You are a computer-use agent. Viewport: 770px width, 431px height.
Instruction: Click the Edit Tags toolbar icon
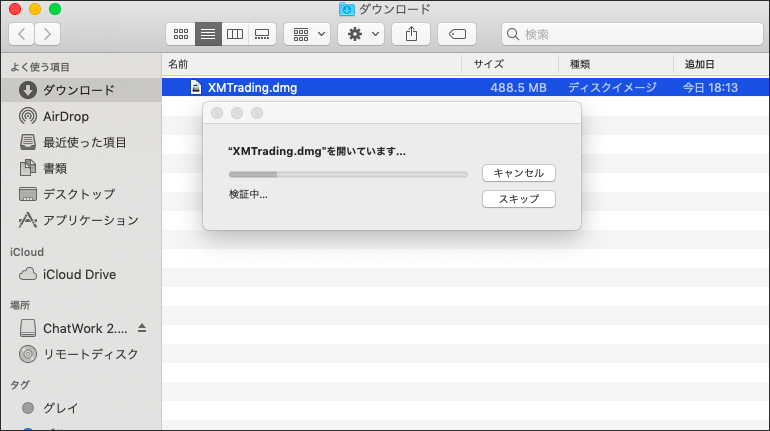coord(457,34)
